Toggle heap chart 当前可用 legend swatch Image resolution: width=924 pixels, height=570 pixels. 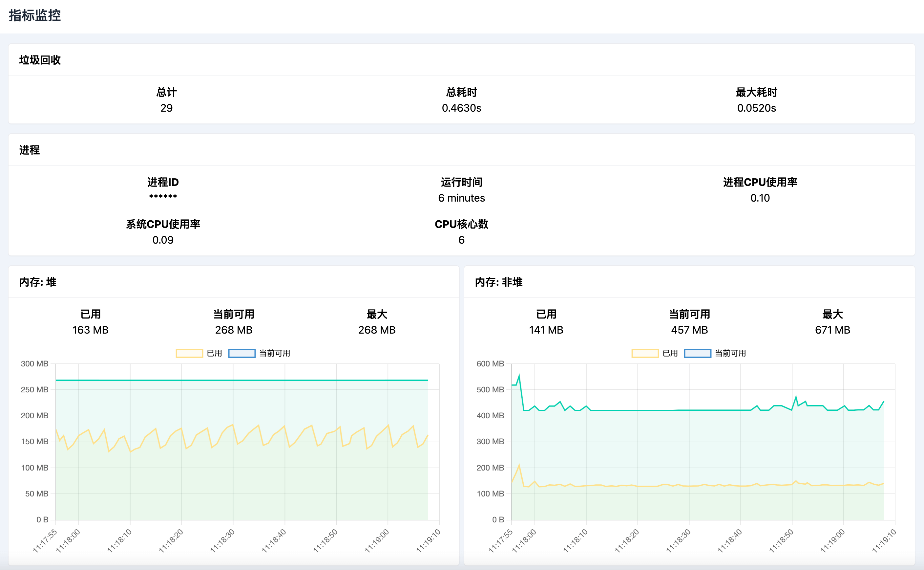tap(242, 353)
